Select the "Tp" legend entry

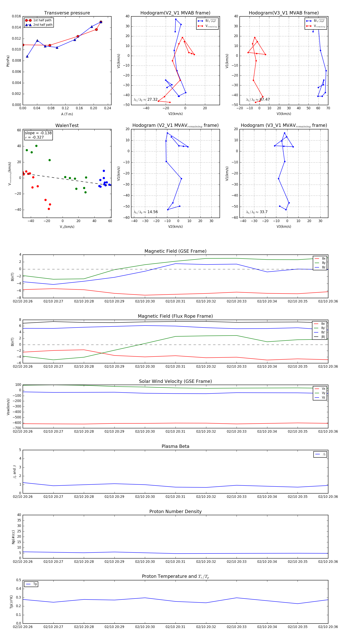point(31,584)
